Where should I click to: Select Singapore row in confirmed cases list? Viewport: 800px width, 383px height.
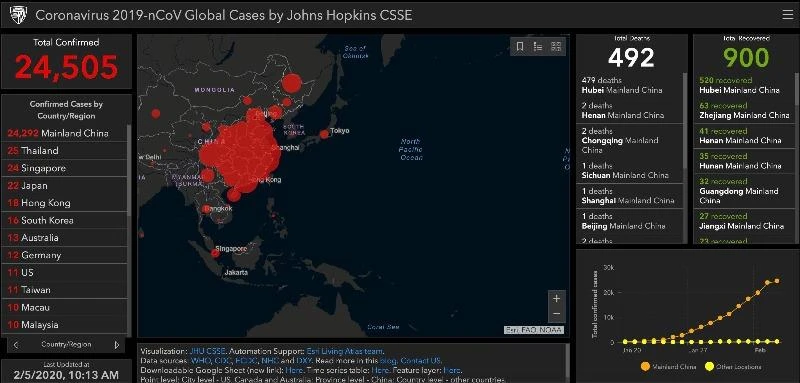click(x=64, y=168)
